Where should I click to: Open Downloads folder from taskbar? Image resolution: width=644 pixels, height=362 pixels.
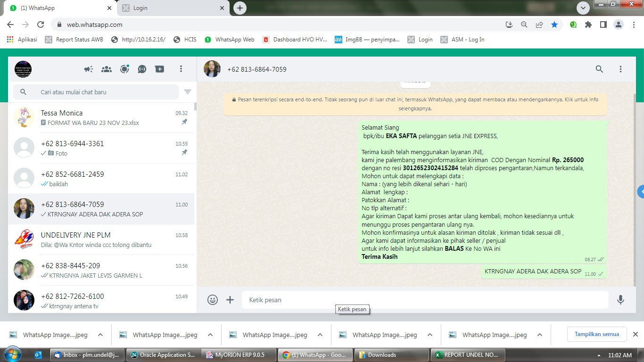tap(391, 355)
